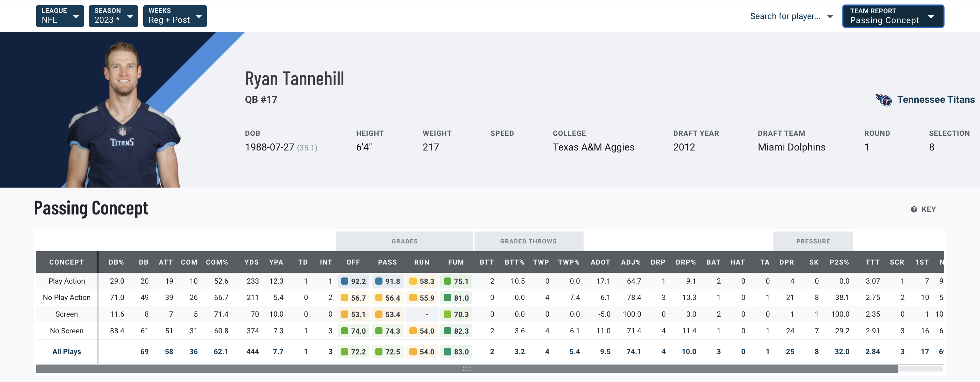The image size is (980, 382).
Task: Click the P2S% column header icon
Action: tap(839, 262)
